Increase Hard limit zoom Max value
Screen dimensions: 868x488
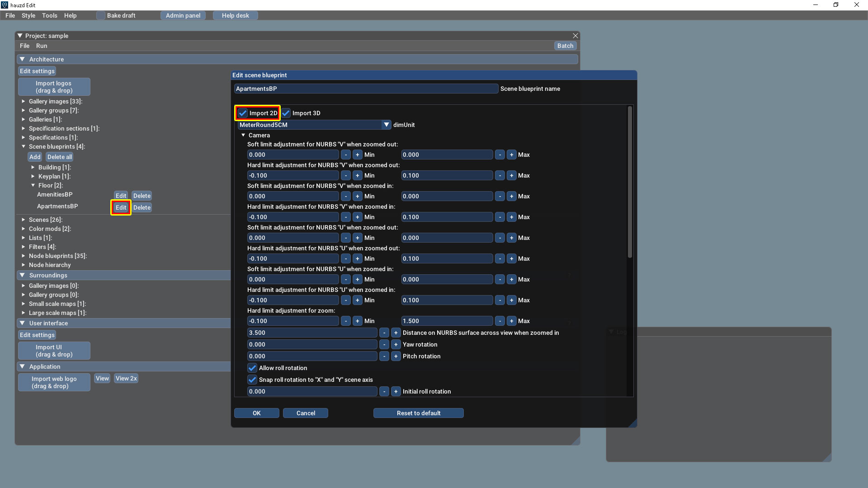(511, 321)
